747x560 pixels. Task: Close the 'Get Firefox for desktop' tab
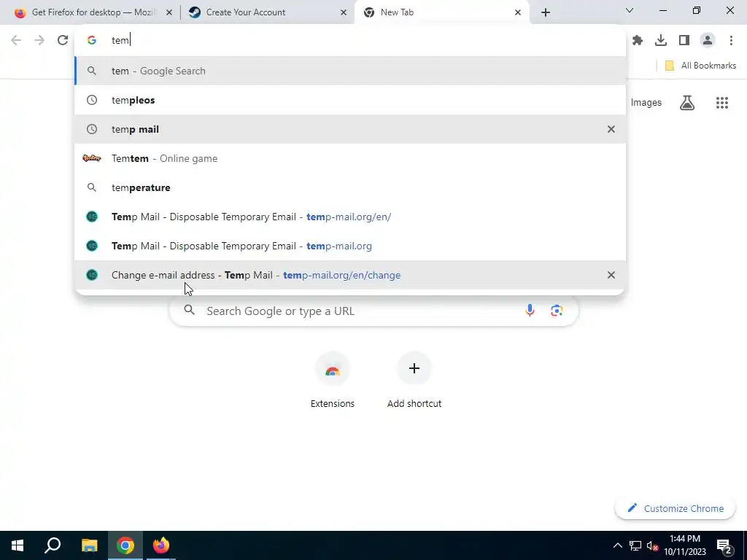point(169,12)
